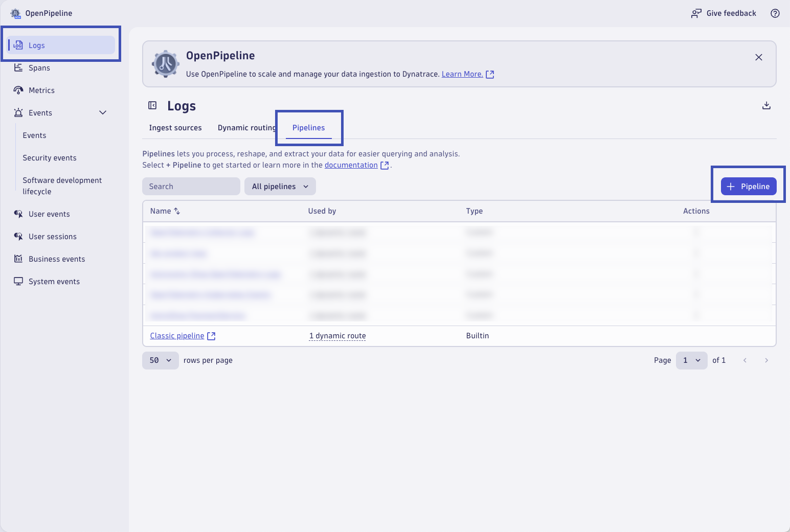
Task: Click external icon next to documentation
Action: point(385,165)
